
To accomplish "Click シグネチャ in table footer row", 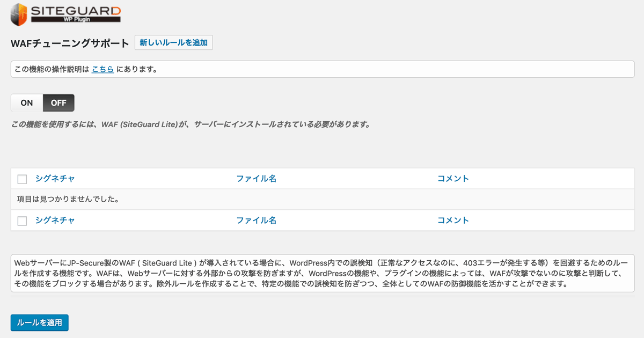I will 55,220.
